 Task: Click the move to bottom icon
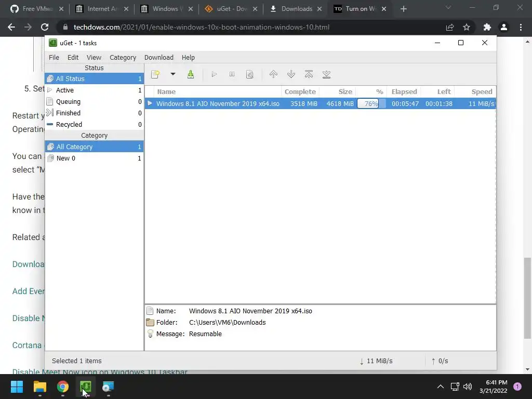326,74
